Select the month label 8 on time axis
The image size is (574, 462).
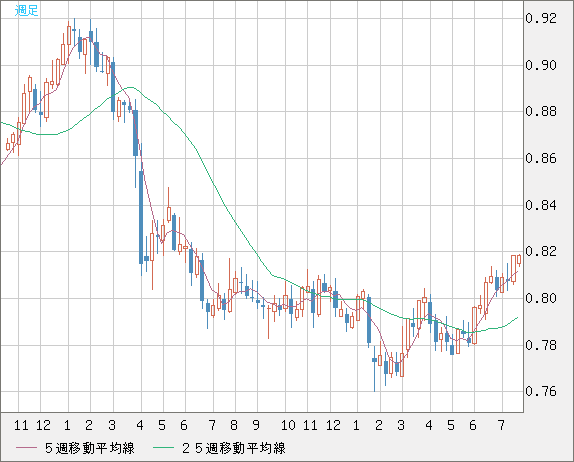pyautogui.click(x=234, y=425)
